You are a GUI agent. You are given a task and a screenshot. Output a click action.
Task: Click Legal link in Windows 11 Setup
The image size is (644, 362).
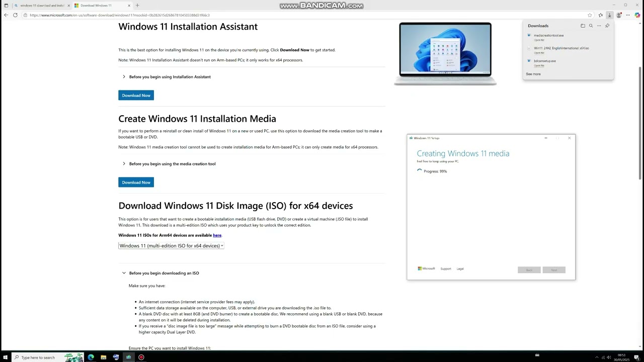tap(460, 269)
